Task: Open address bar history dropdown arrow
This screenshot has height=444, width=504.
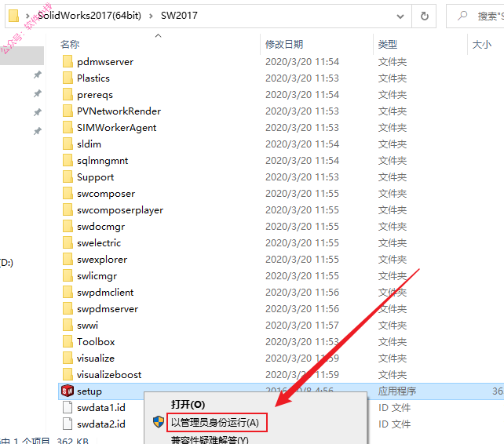Action: tap(400, 16)
